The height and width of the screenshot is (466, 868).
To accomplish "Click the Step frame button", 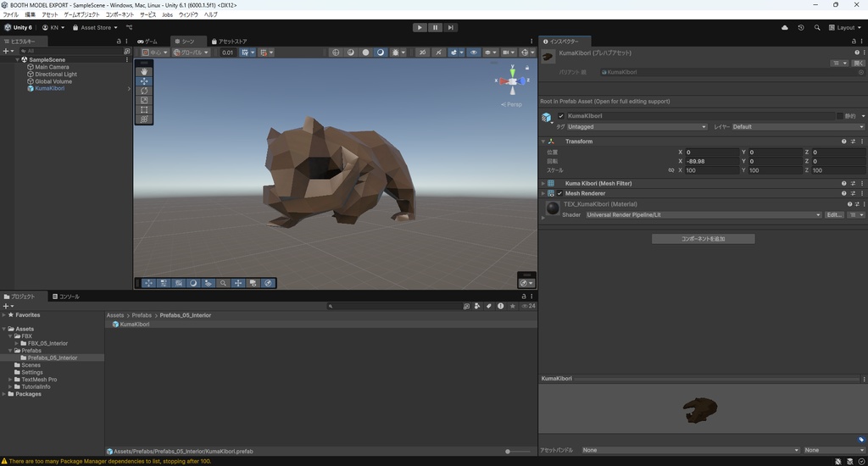I will (451, 27).
